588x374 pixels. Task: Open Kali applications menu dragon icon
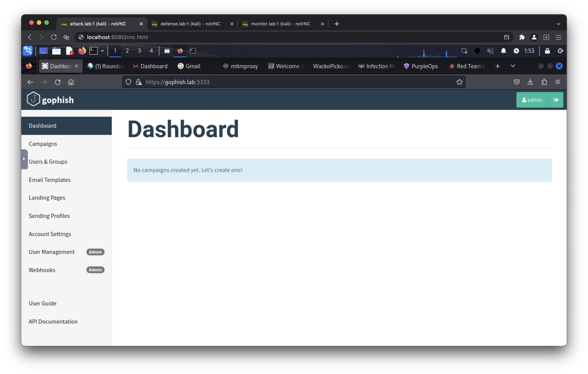coord(28,51)
